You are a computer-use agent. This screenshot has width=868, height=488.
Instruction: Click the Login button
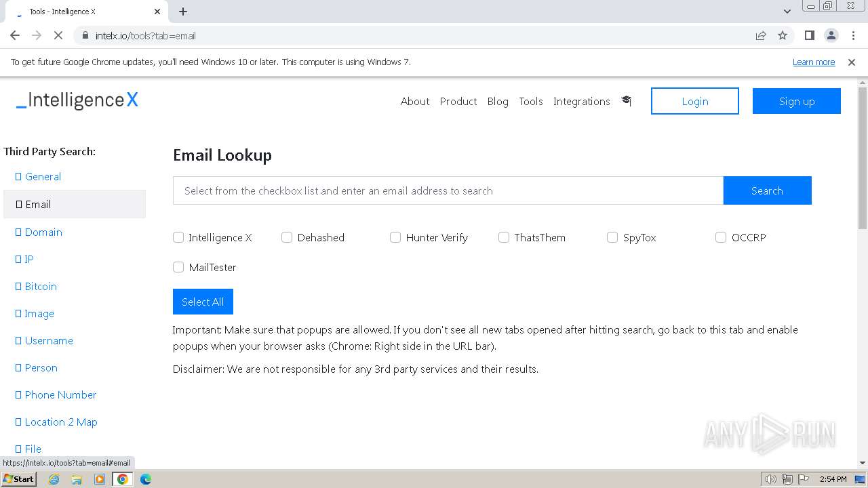695,101
